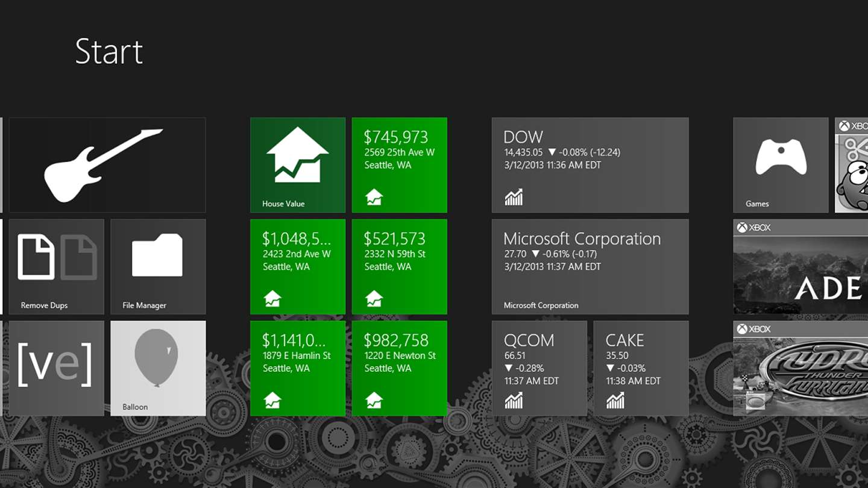Click the Microsoft Corporation small caption
The width and height of the screenshot is (868, 488).
click(x=541, y=305)
